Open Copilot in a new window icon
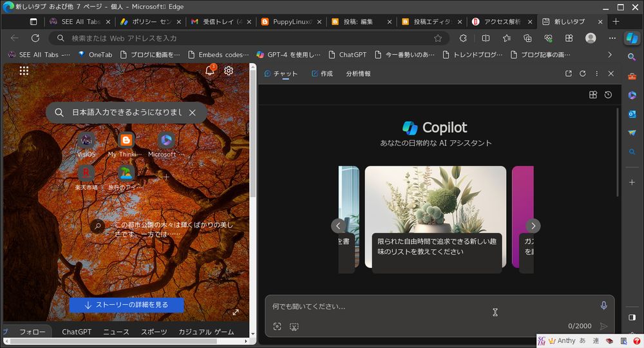644x348 pixels. [569, 73]
